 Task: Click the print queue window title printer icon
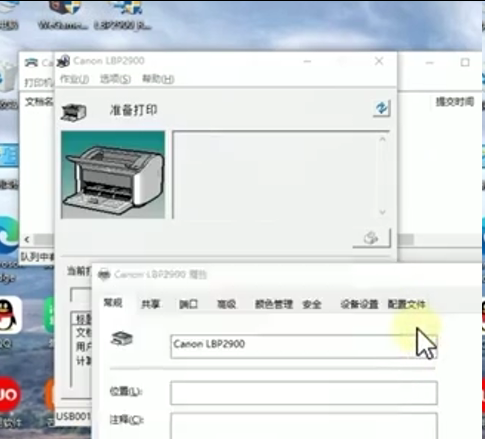[31, 62]
